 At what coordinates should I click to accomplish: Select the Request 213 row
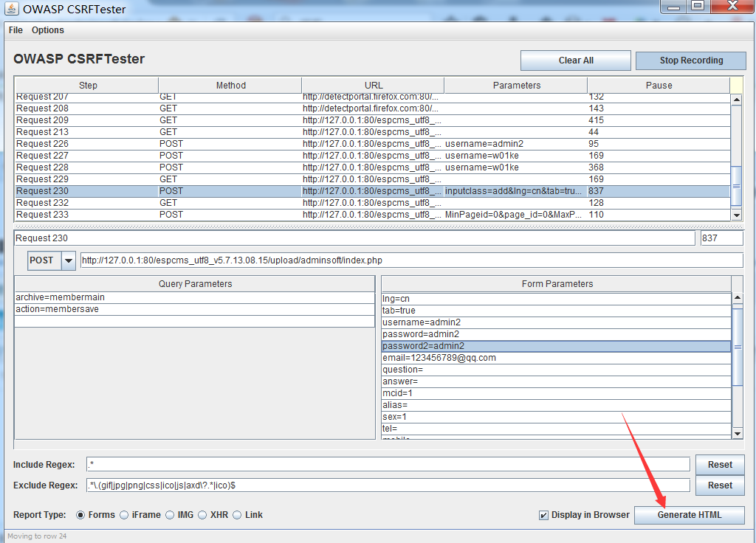[x=373, y=132]
